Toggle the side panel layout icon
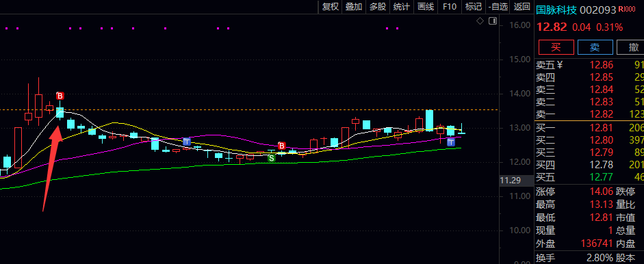Screen dimensions: 644x264 click(x=493, y=21)
